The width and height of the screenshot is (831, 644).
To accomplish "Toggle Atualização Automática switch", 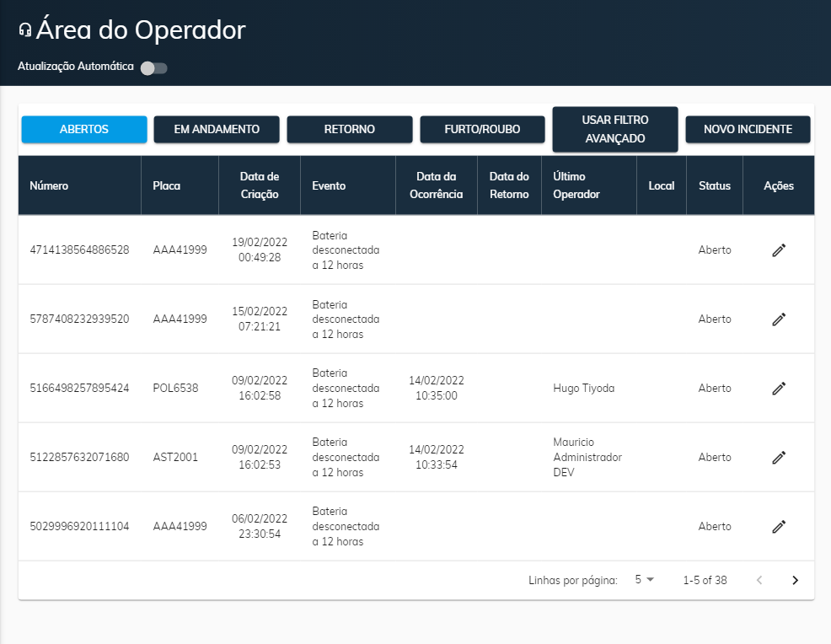I will (x=153, y=67).
